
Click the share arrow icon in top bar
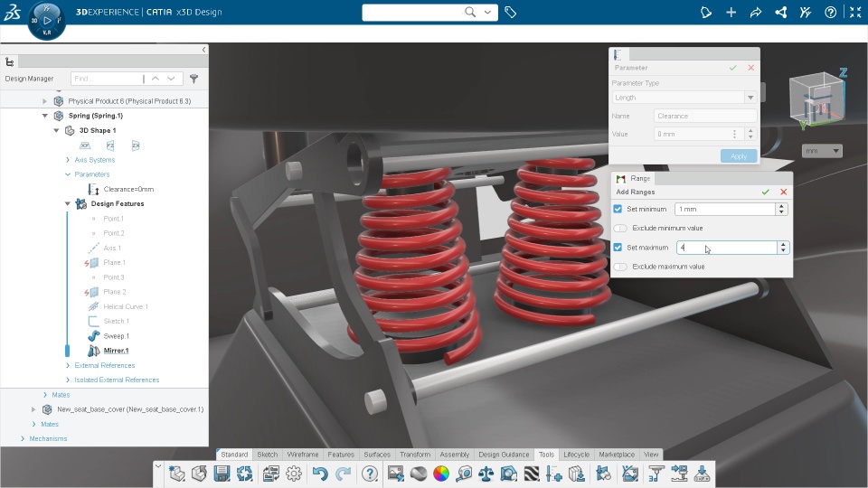click(x=756, y=12)
